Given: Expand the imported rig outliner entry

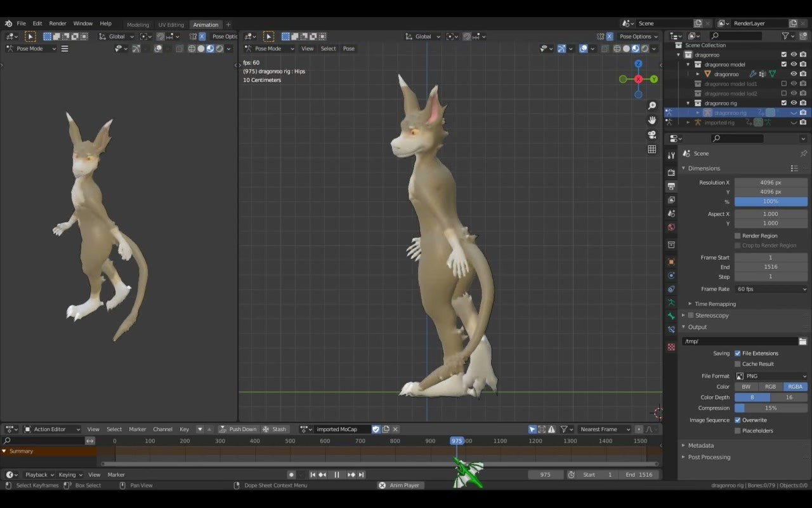Looking at the screenshot, I should click(688, 122).
